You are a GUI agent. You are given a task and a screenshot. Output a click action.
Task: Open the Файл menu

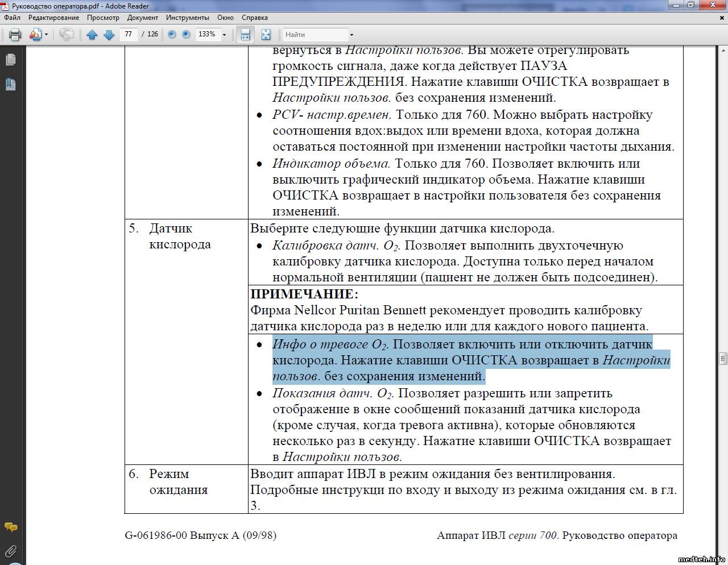13,18
